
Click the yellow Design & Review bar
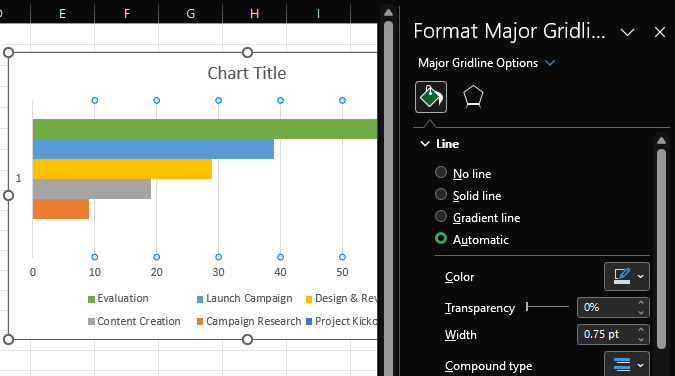click(122, 169)
